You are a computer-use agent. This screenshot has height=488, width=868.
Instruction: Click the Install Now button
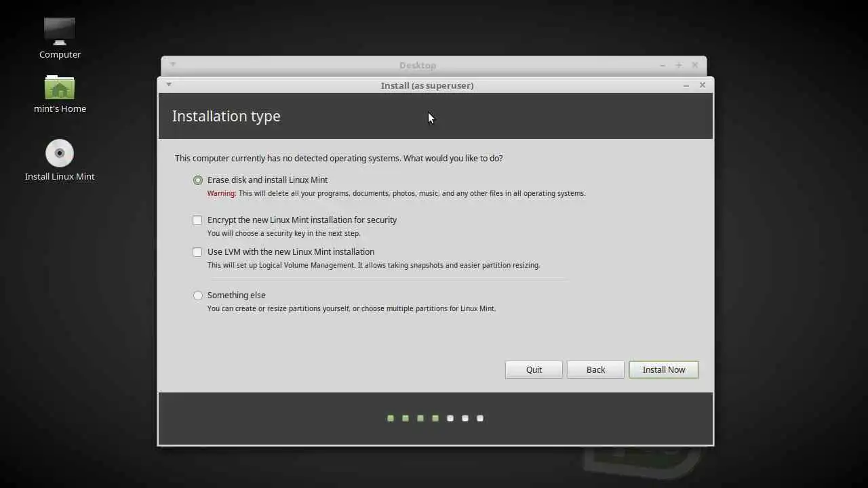point(663,369)
